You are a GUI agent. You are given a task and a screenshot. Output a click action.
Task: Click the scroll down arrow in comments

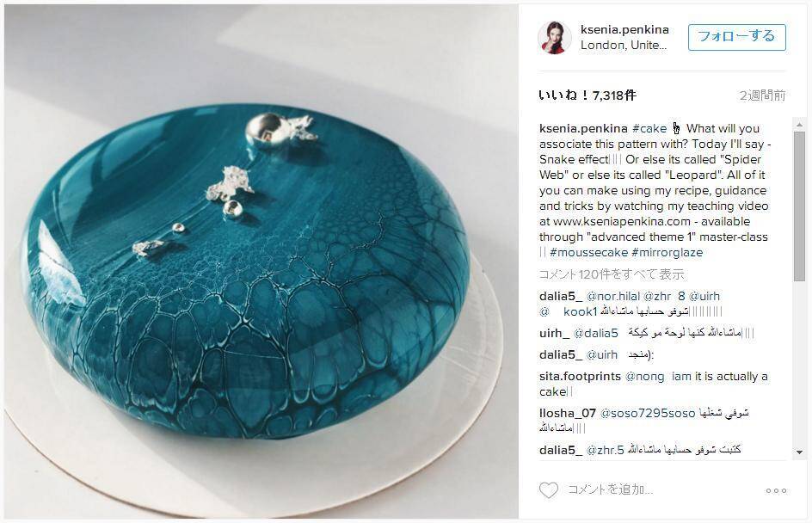799,452
